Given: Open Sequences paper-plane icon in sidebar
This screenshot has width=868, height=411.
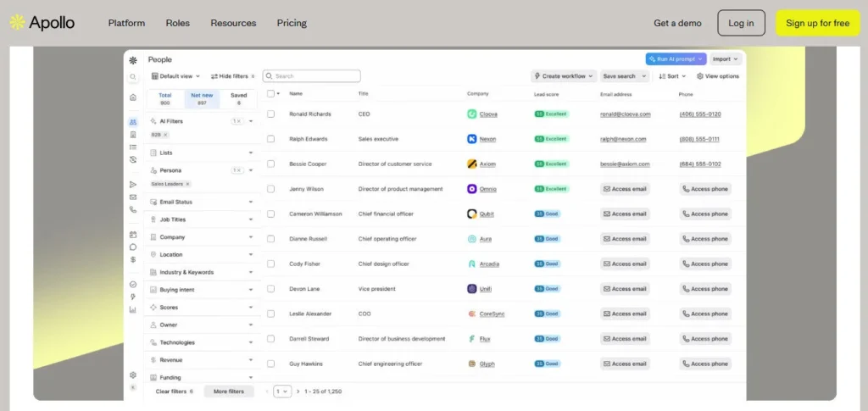Looking at the screenshot, I should pos(133,184).
